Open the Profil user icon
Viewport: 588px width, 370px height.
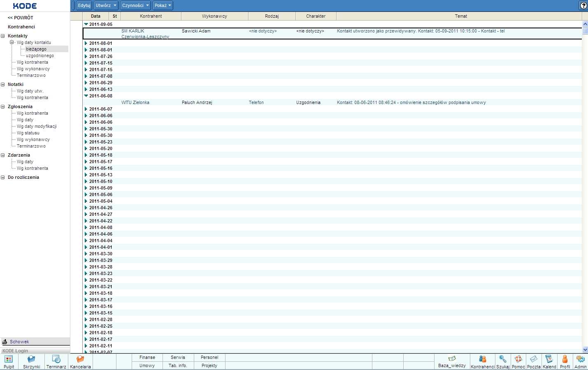[x=565, y=362]
